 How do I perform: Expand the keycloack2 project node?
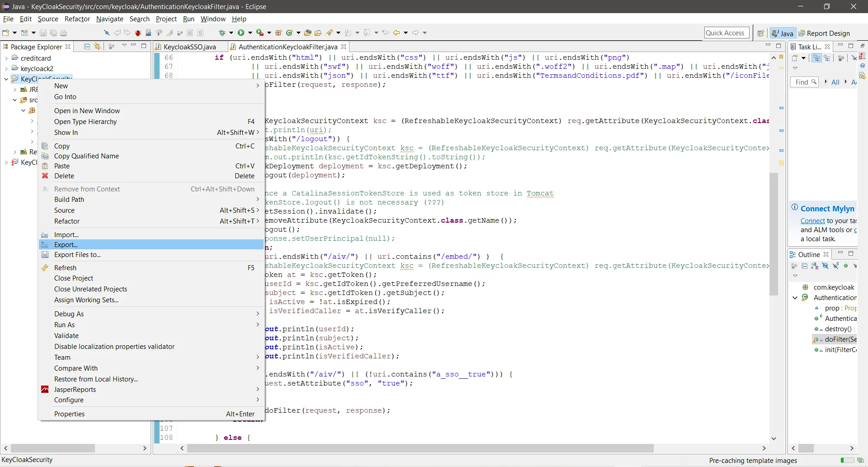[x=6, y=69]
